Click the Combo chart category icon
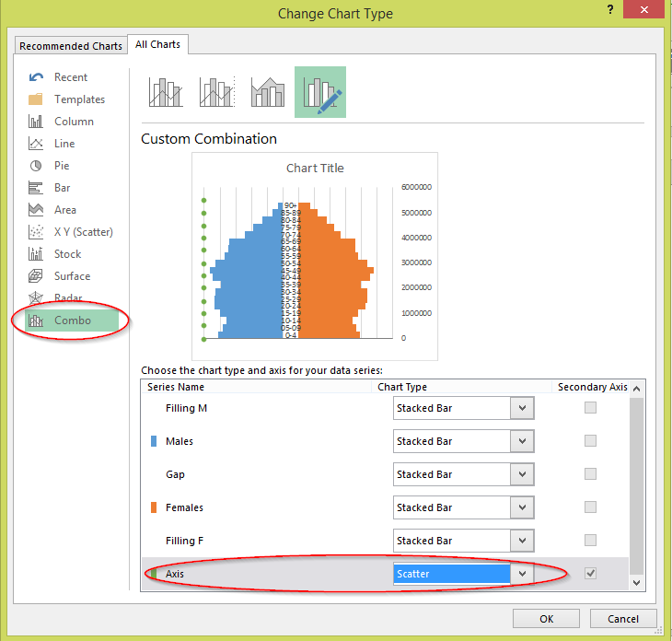 point(36,320)
